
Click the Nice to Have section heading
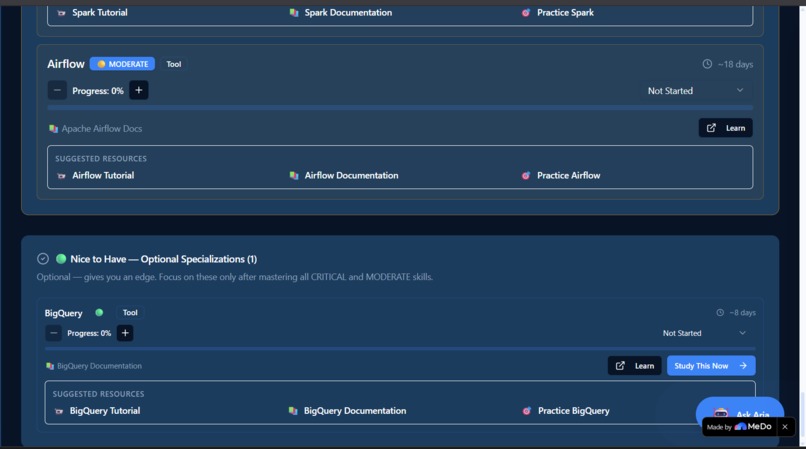point(163,259)
